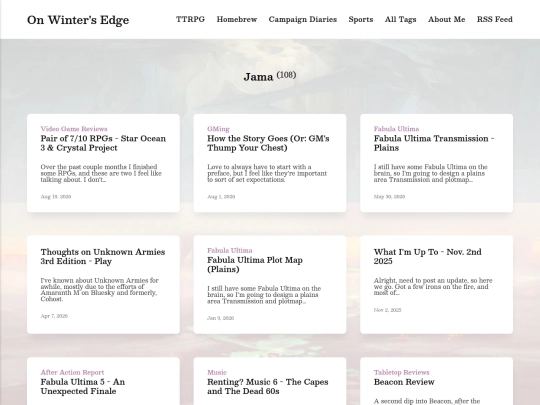Open Renting? Music 6 post title
This screenshot has height=405, width=540.
pos(268,386)
